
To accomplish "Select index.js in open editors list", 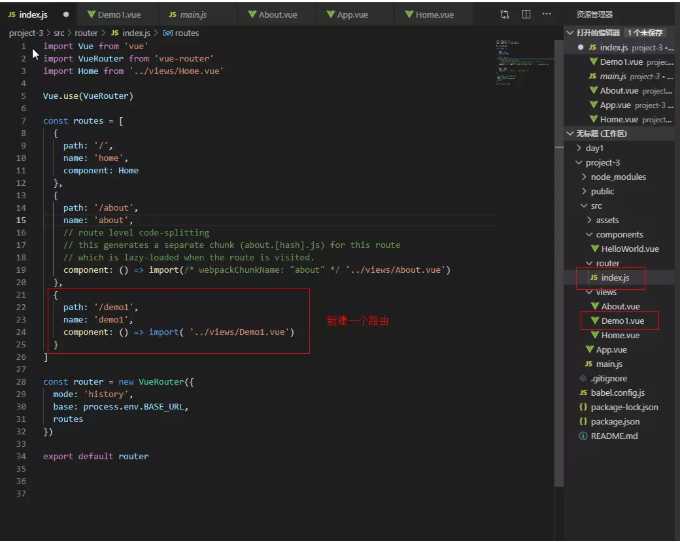I will click(x=619, y=47).
